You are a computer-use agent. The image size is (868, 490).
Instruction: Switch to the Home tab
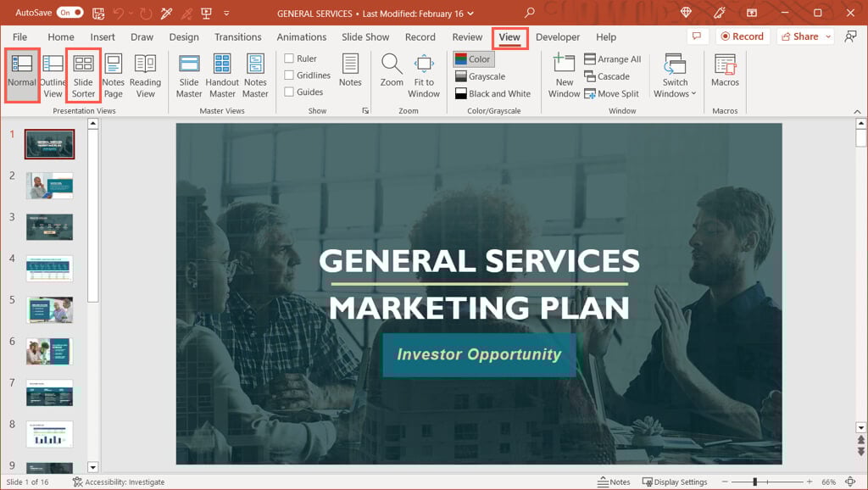[x=61, y=37]
